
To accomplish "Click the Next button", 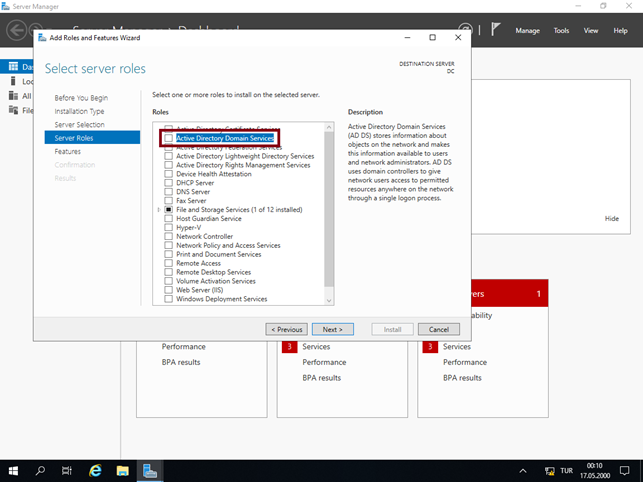I will (333, 329).
